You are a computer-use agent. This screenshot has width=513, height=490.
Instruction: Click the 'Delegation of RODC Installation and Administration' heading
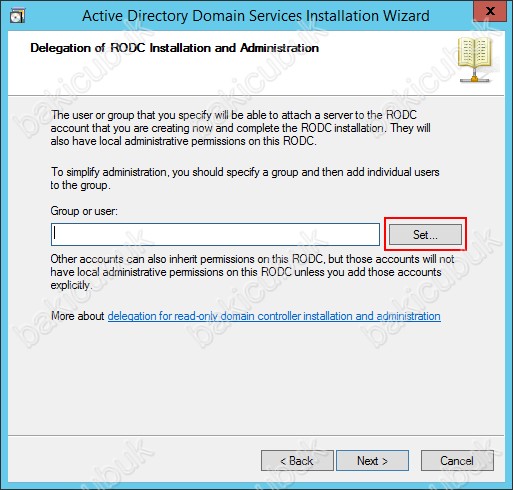point(174,48)
